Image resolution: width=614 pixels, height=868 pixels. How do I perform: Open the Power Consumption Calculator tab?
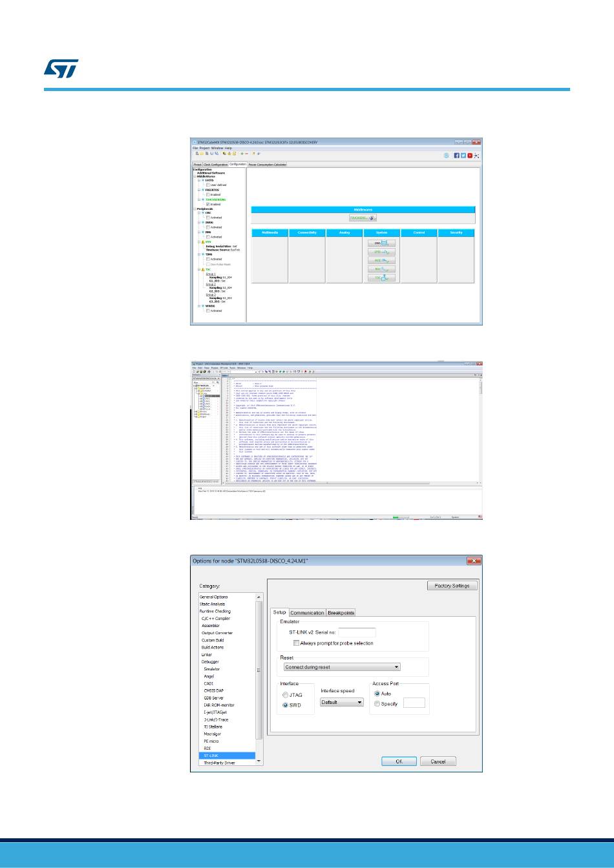268,165
